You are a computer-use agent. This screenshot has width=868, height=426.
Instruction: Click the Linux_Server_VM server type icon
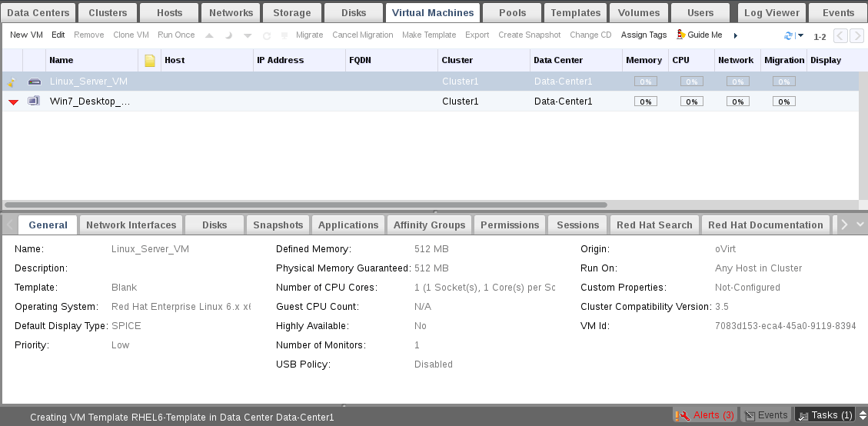pos(34,82)
